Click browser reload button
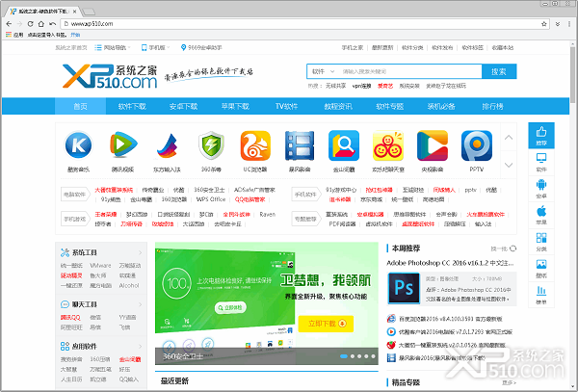This screenshot has height=392, width=578. coord(31,24)
